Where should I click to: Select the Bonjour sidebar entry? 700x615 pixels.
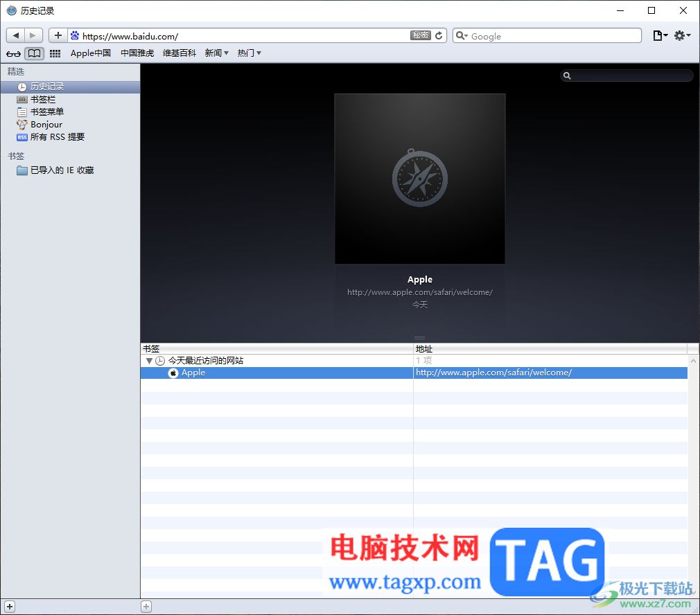point(44,124)
